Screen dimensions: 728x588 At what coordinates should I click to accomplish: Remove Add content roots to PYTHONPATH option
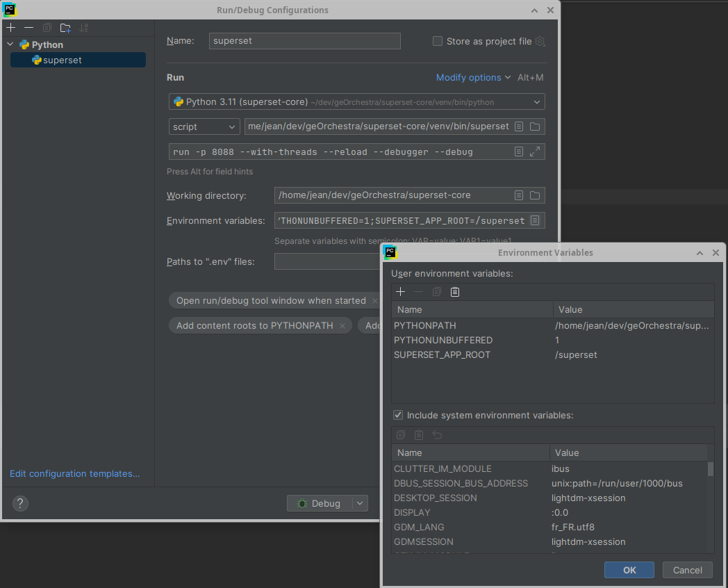342,326
